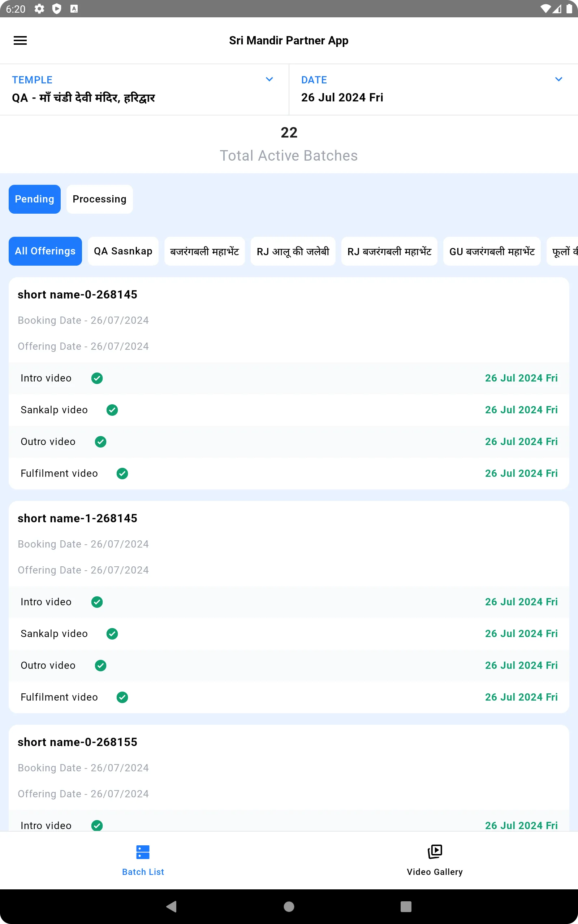Click Intro video checkmark in short name-0-268145

click(x=97, y=378)
